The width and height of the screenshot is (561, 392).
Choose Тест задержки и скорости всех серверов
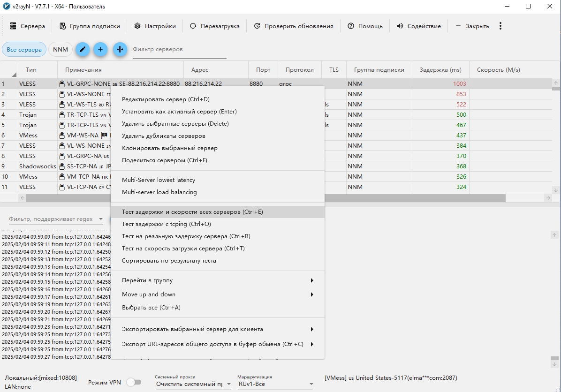[192, 212]
